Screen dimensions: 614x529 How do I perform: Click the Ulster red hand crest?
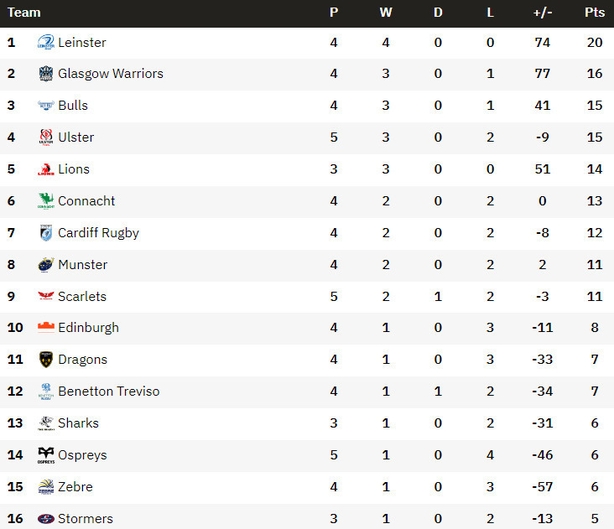coord(46,137)
